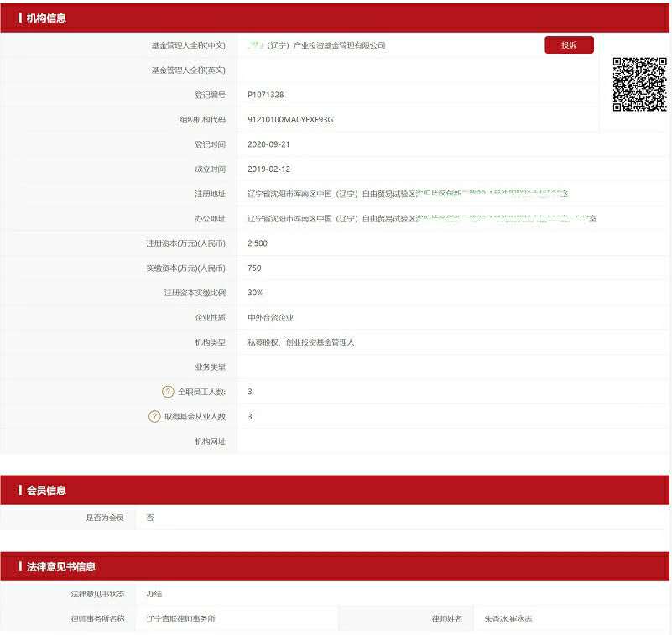
Task: Click the 会员信息 section header
Action: tap(335, 490)
